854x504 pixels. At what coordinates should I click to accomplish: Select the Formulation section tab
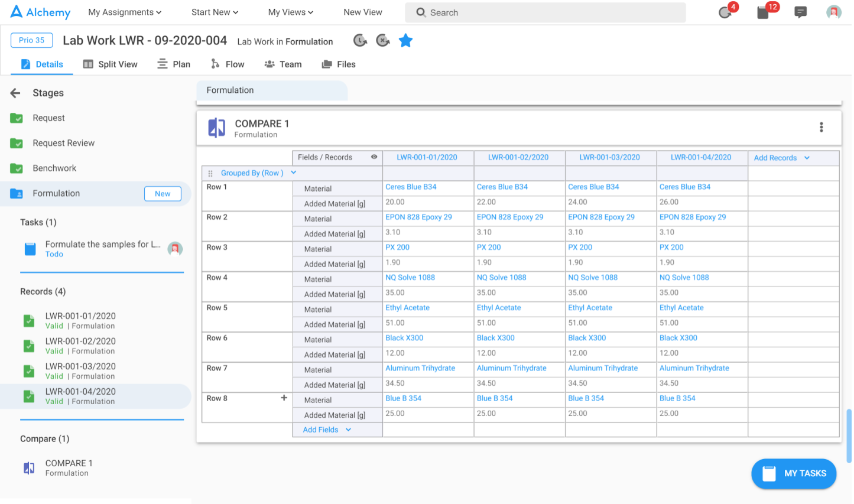pos(272,90)
